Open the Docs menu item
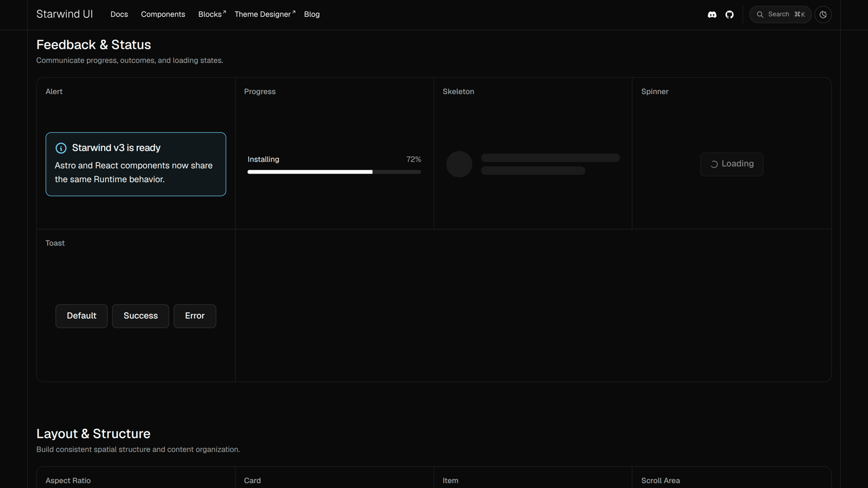 (119, 14)
